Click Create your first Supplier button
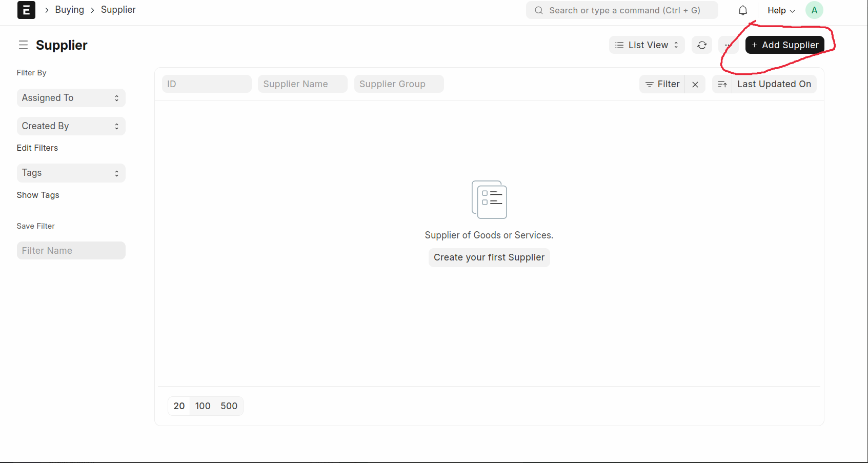868x463 pixels. [x=489, y=257]
